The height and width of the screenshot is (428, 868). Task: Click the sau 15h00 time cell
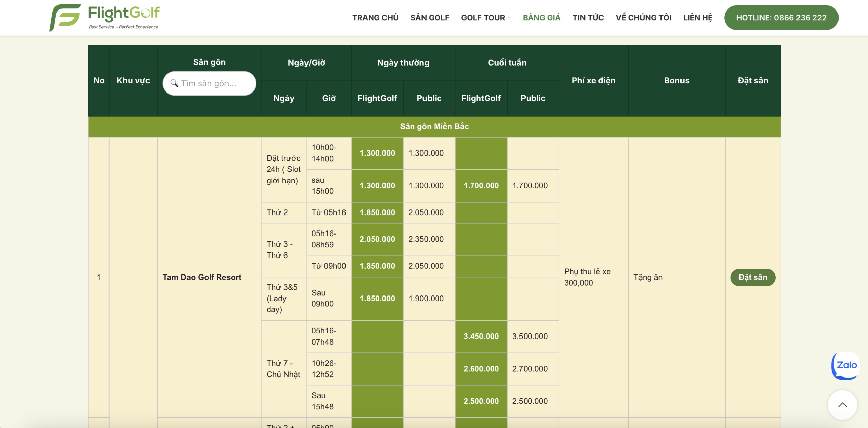click(x=329, y=186)
